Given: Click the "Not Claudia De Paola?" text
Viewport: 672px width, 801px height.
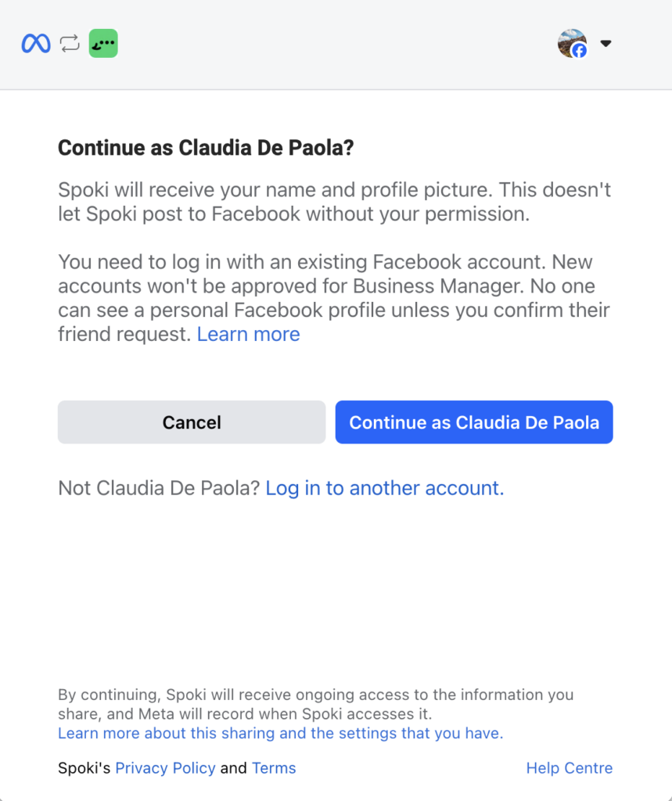Looking at the screenshot, I should (x=159, y=488).
